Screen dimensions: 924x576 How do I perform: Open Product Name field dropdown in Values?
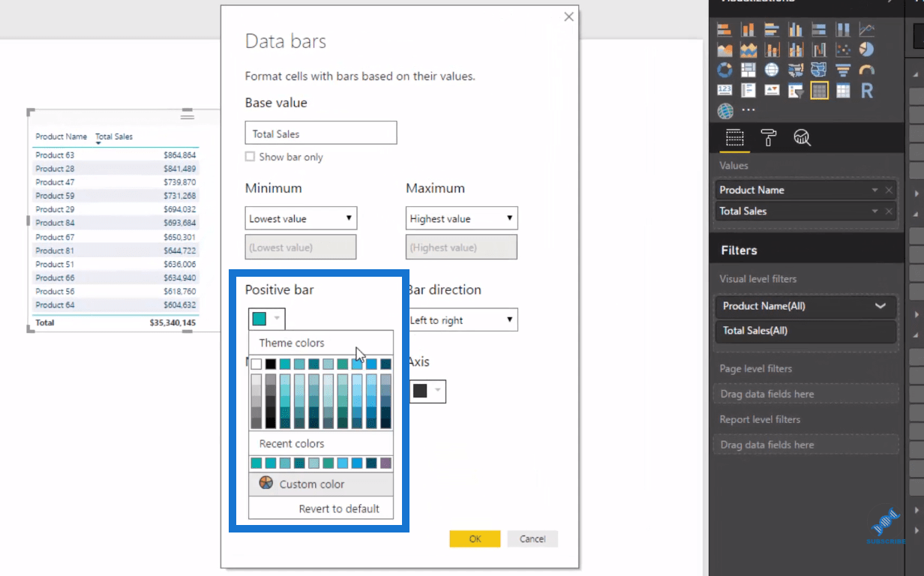874,190
